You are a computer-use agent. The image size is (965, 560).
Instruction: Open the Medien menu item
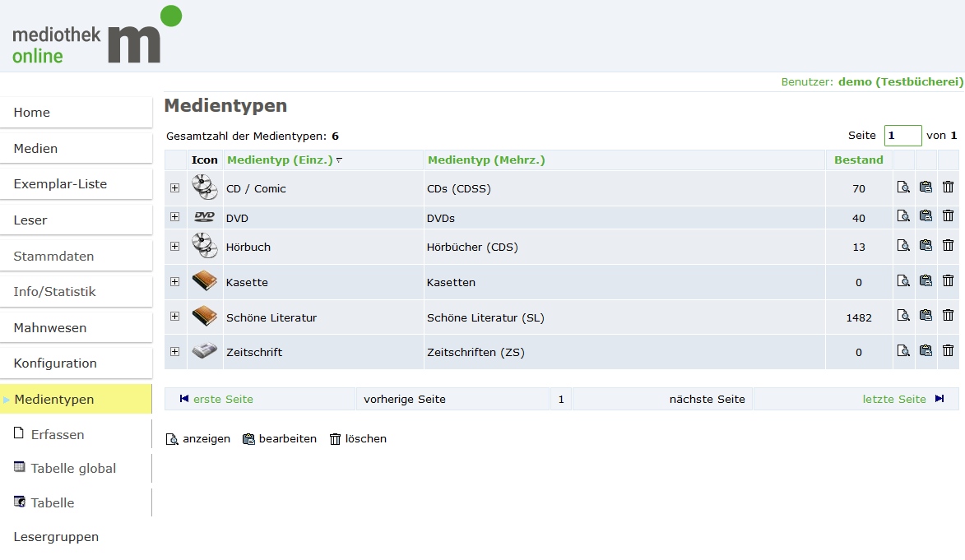[35, 149]
